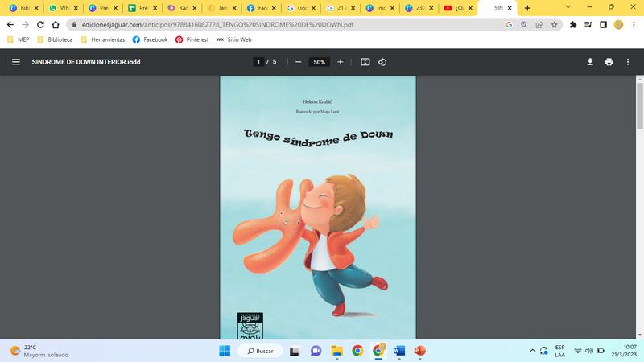This screenshot has width=644, height=362.
Task: Share this page icon
Action: click(539, 25)
